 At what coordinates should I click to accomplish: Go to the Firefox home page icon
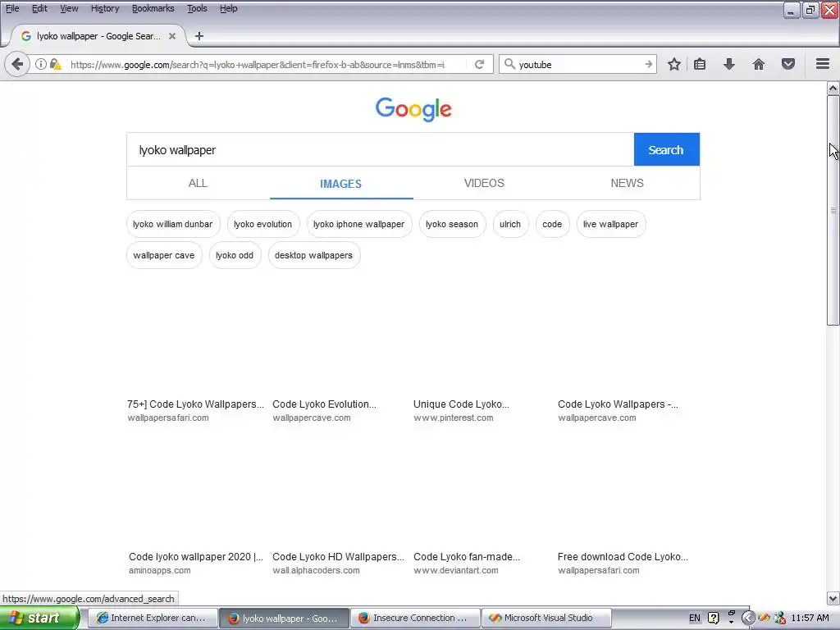pos(759,64)
